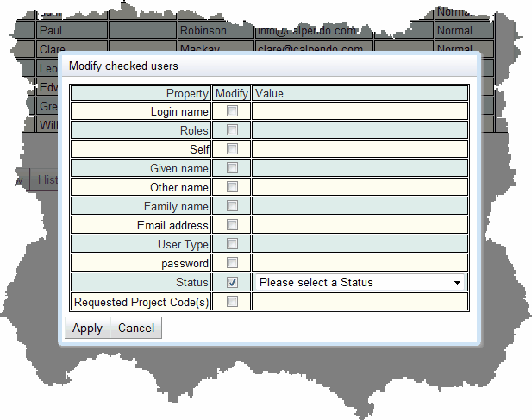Screen dimensions: 532x420
Task: Click the Status dropdown arrow
Action: click(x=456, y=282)
